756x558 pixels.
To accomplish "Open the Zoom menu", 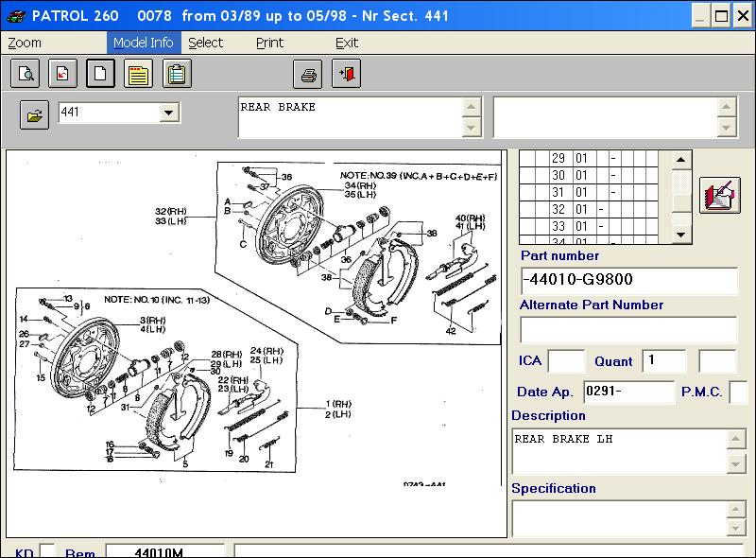I will 25,43.
